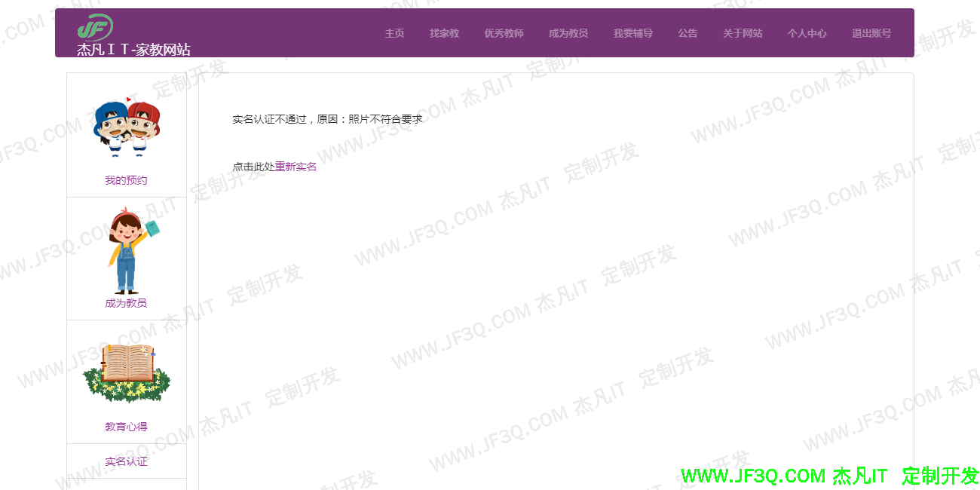The image size is (980, 490).
Task: Open 个人中心 from the navigation bar
Action: coord(807,32)
